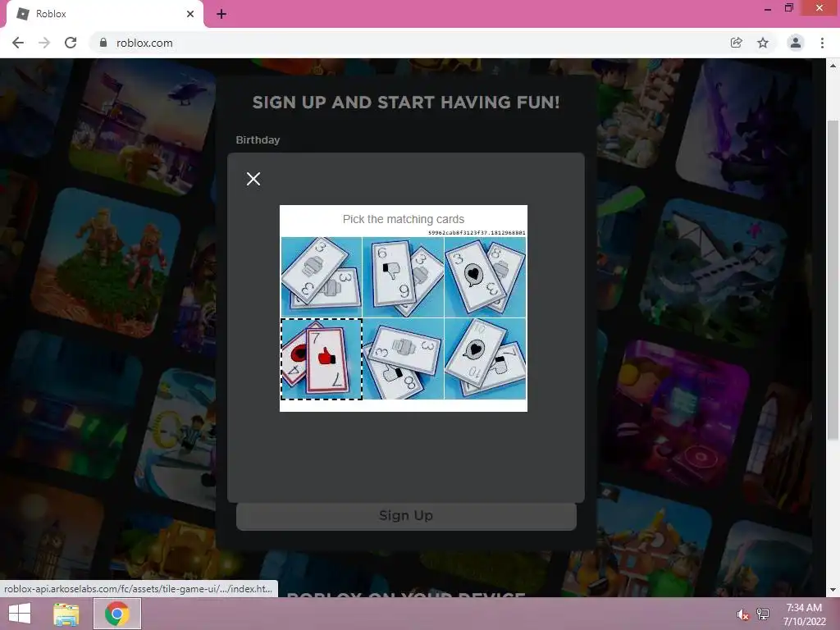This screenshot has width=840, height=630.
Task: Select the card tile showing 6 thumbs-down card
Action: (404, 277)
